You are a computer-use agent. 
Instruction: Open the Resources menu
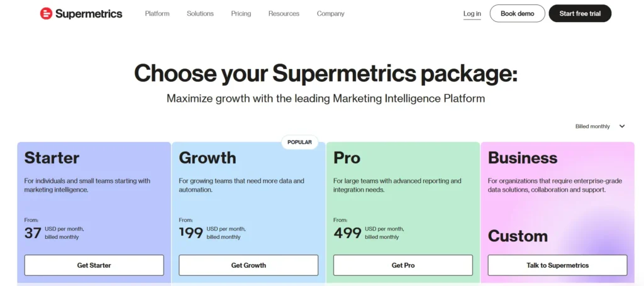tap(284, 14)
